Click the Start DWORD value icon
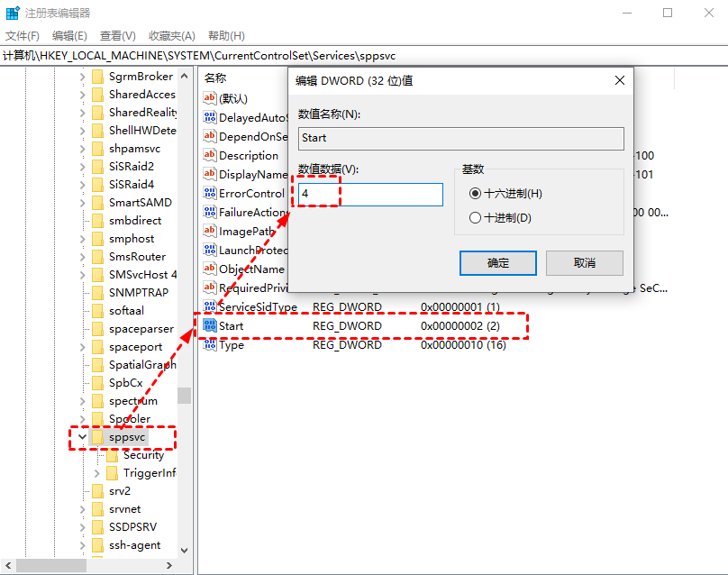Screen dimensions: 728x575 pos(211,325)
